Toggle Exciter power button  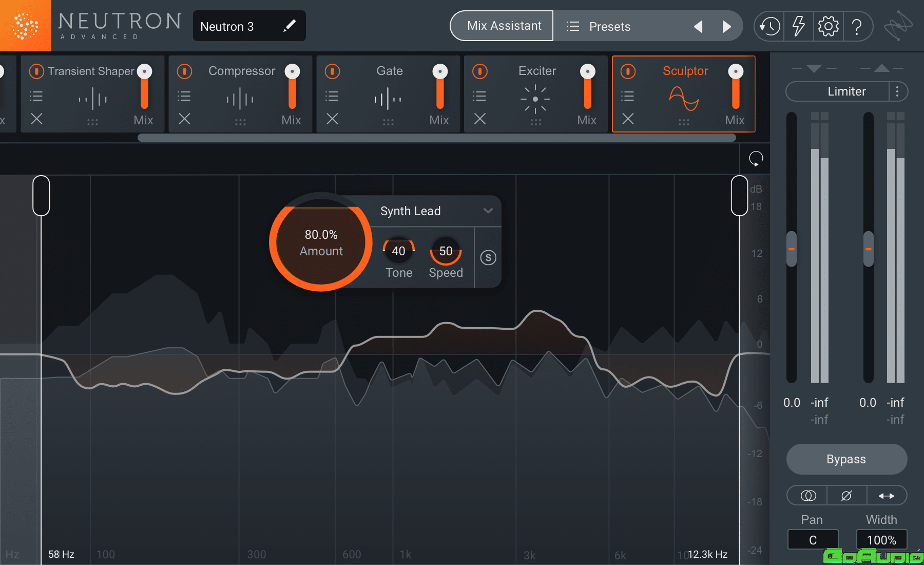(x=480, y=71)
